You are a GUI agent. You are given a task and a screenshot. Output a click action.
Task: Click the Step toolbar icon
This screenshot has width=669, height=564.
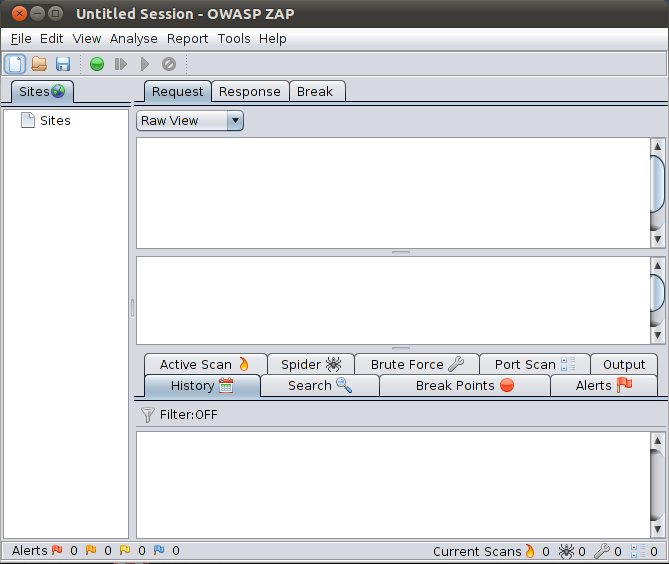click(121, 64)
